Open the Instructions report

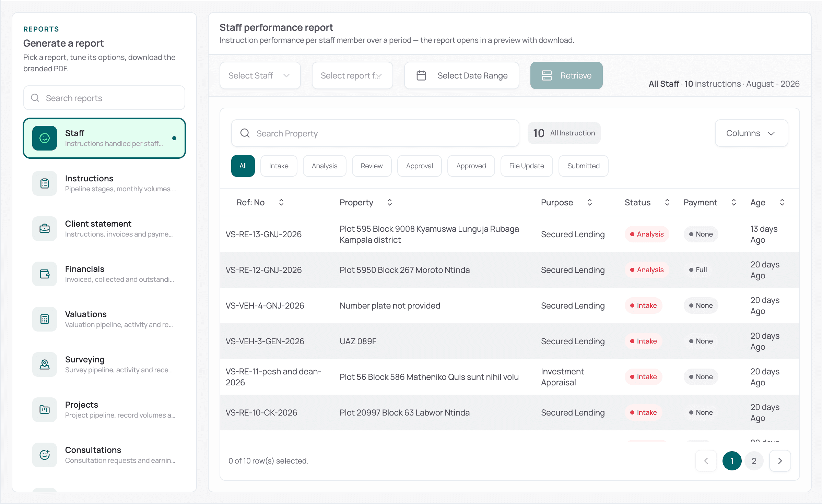coord(104,183)
